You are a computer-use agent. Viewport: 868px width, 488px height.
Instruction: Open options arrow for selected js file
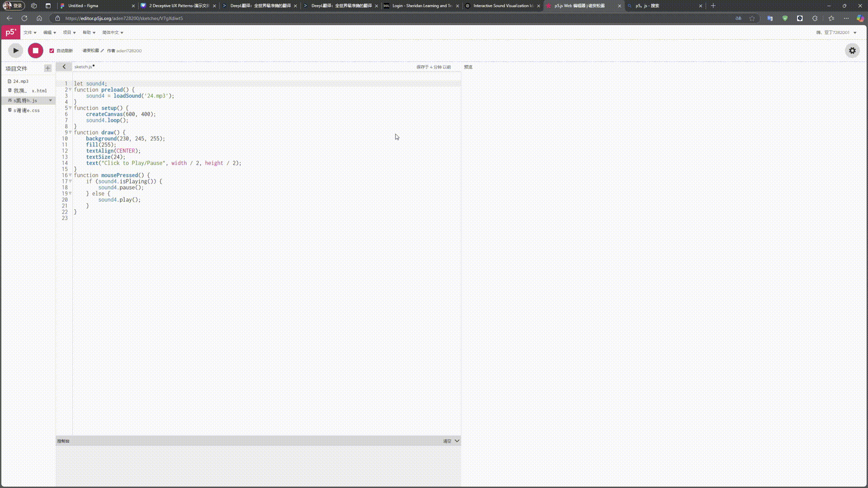50,100
